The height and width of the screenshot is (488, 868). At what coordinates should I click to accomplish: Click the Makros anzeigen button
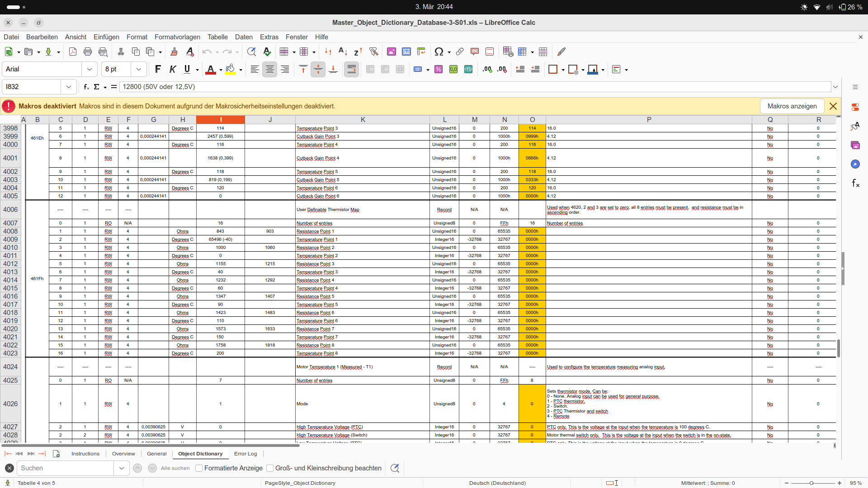pos(792,106)
